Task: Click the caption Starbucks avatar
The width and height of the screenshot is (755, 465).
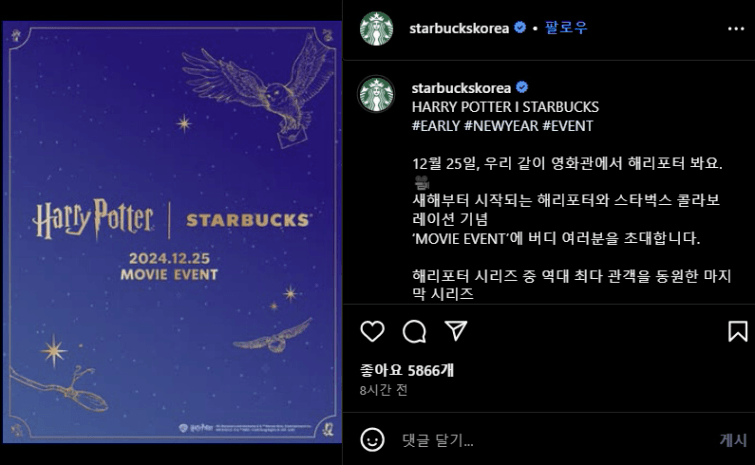Action: tap(377, 94)
